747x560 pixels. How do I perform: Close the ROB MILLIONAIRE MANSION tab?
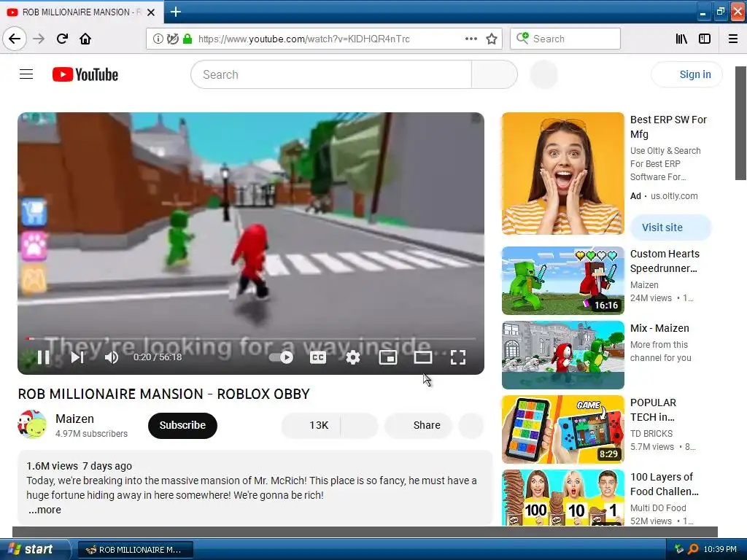coord(151,12)
